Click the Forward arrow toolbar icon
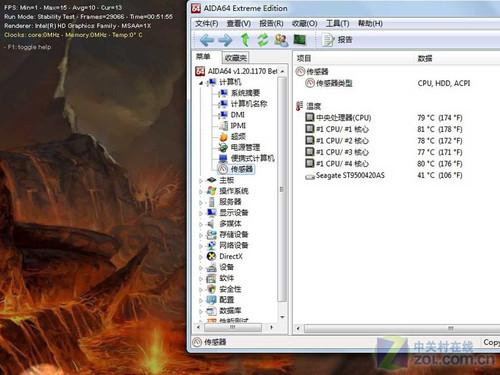Image resolution: width=500 pixels, height=375 pixels. 225,40
